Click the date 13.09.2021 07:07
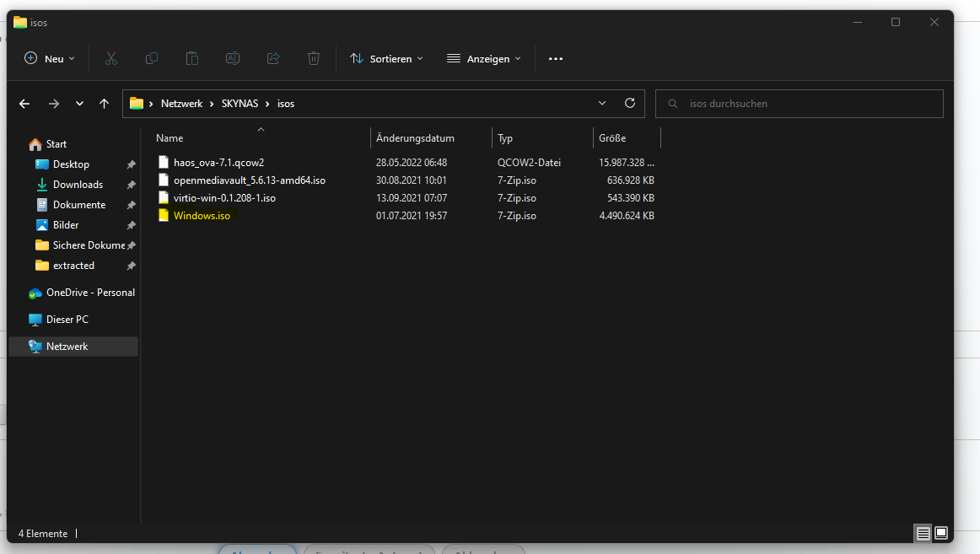The width and height of the screenshot is (980, 554). pos(412,197)
